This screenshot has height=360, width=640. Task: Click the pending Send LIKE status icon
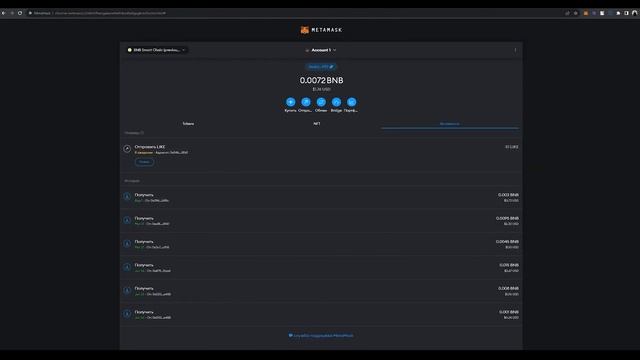click(127, 149)
